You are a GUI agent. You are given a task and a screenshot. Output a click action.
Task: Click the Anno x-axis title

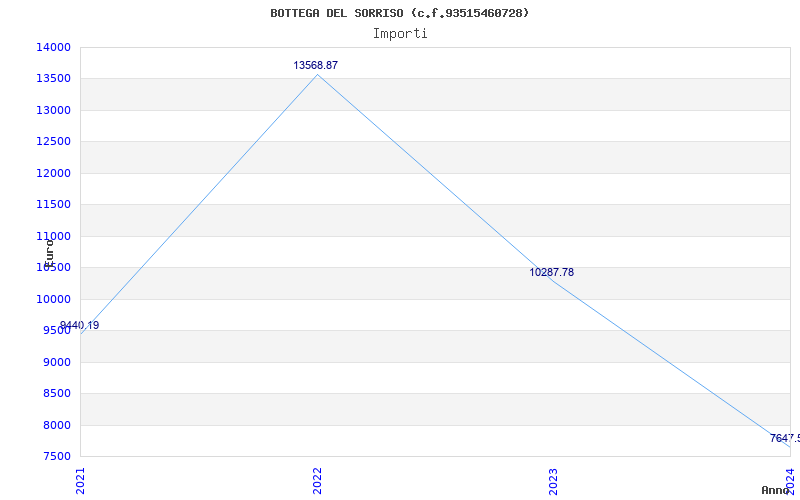776,490
